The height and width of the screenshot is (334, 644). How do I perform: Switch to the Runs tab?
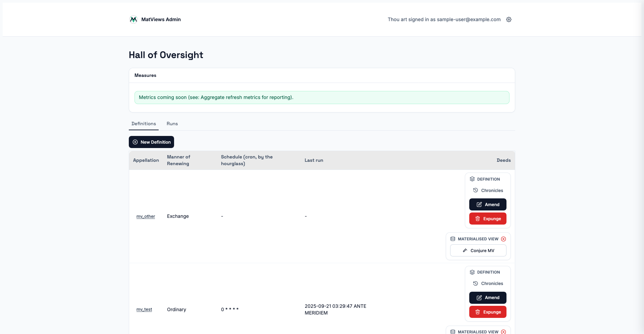172,124
